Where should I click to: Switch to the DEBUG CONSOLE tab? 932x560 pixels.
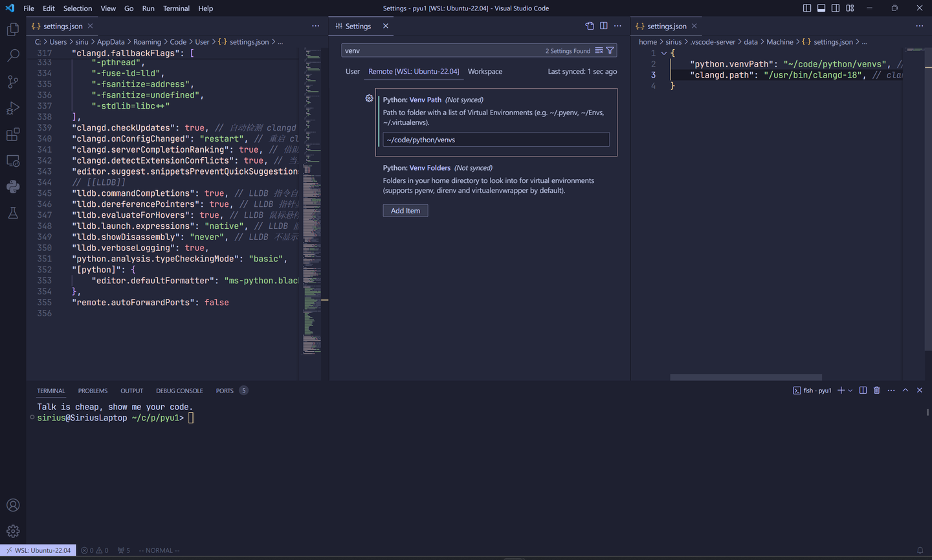[x=179, y=391]
